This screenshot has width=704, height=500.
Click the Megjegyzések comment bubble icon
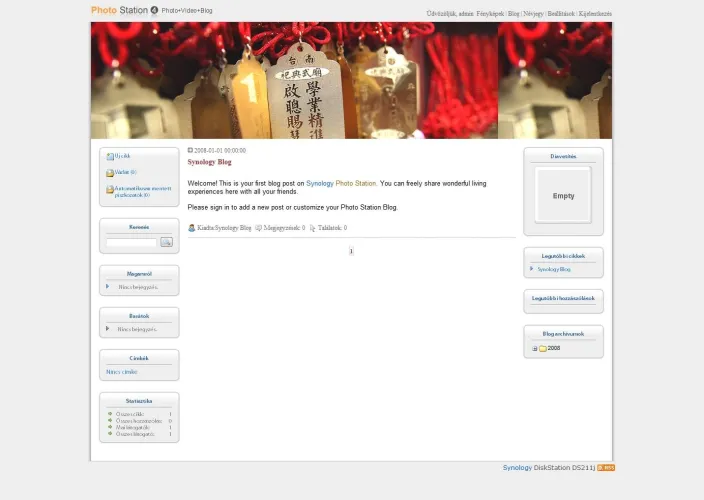click(259, 228)
